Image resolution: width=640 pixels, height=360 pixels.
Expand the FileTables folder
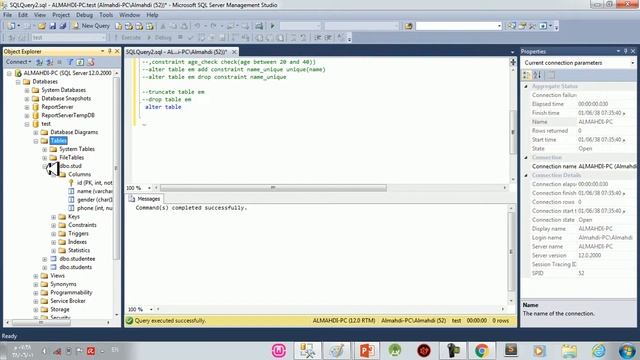(x=45, y=158)
